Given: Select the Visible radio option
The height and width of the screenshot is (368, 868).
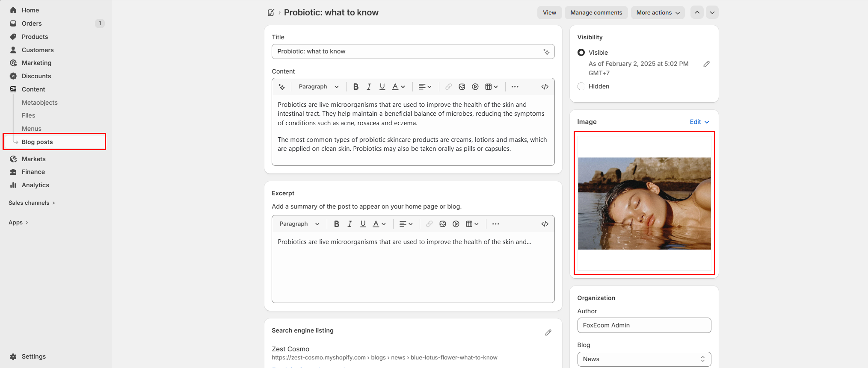Looking at the screenshot, I should (x=581, y=53).
